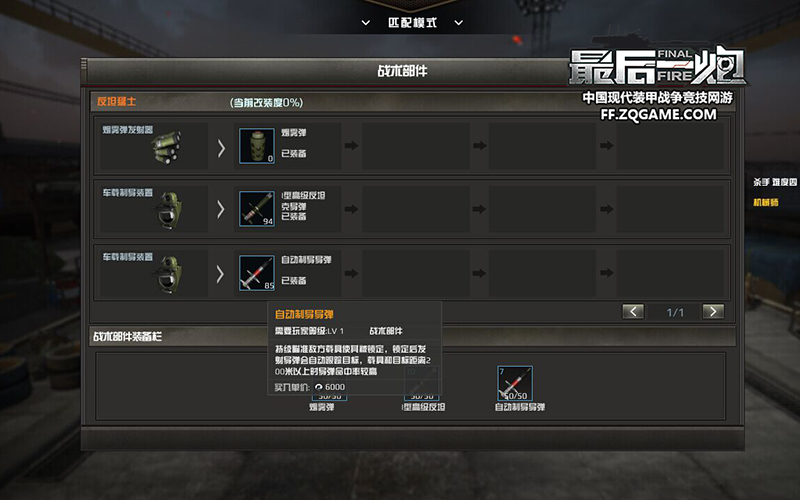The height and width of the screenshot is (500, 800).
Task: Go to the next page arrow
Action: pos(713,311)
